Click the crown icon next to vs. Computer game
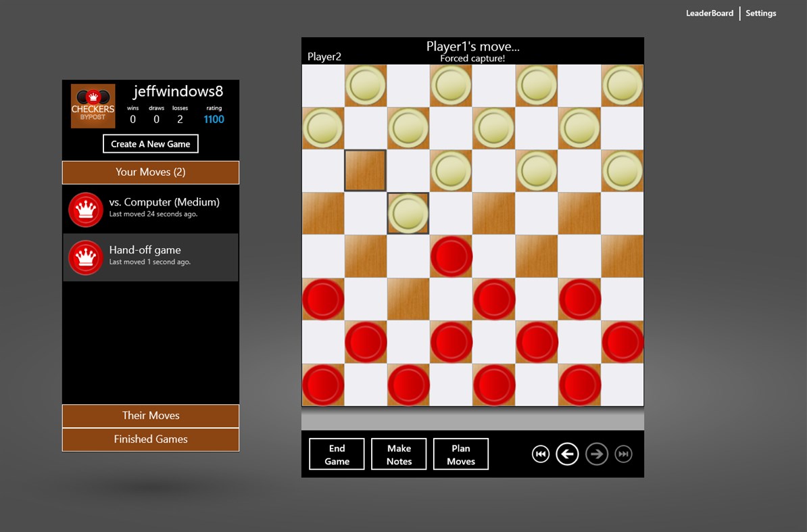The height and width of the screenshot is (532, 807). click(x=85, y=209)
